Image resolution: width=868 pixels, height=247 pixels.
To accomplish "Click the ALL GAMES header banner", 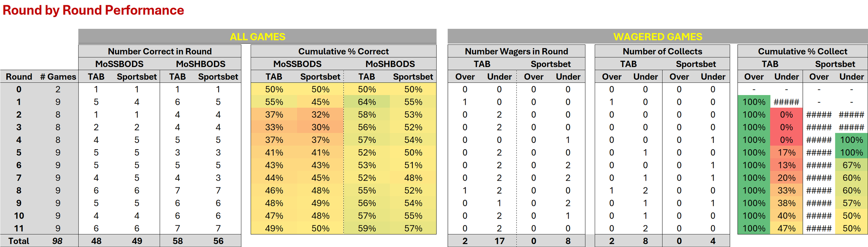I will 257,36.
